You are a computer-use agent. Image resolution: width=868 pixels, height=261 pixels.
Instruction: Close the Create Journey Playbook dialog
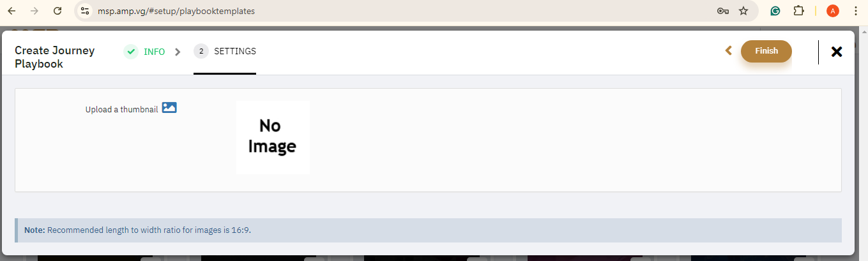[836, 52]
